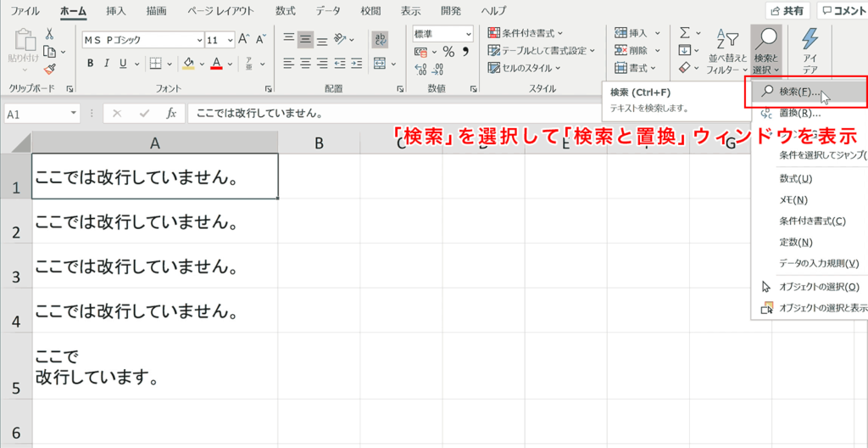Toggle Underline formatting
The height and width of the screenshot is (448, 868).
[122, 63]
